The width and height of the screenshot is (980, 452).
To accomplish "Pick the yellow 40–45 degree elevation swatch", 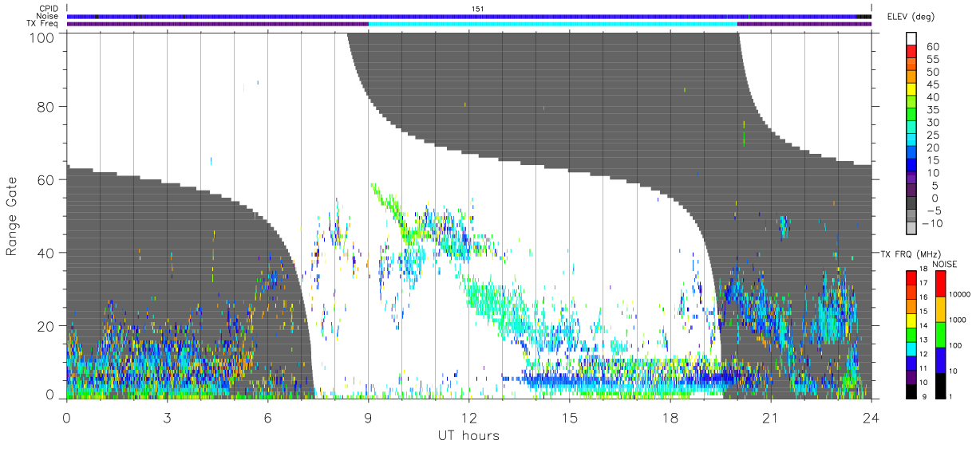I will pos(911,91).
